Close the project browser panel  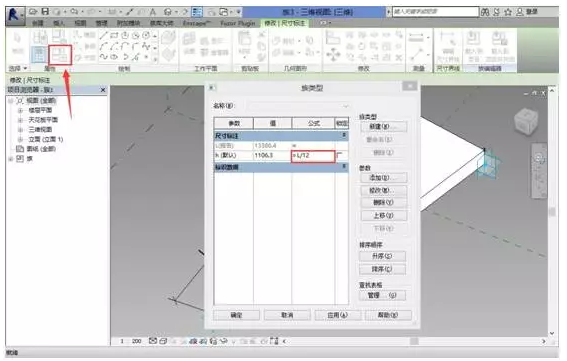[103, 89]
